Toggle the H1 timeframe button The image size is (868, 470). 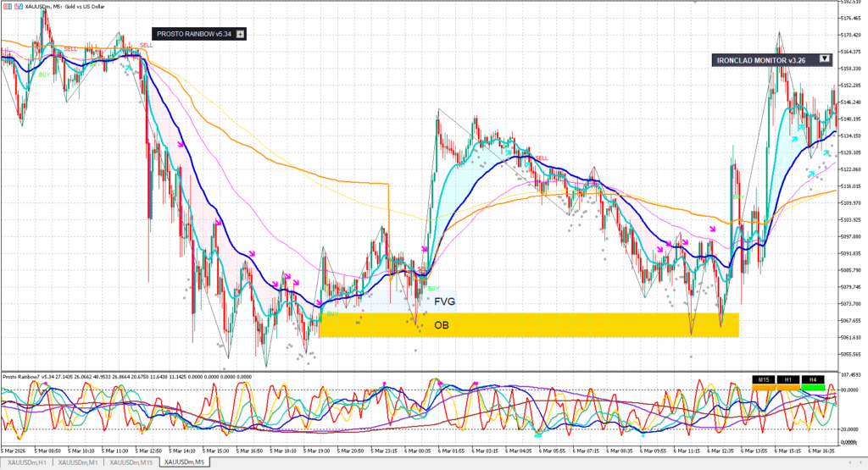[x=788, y=379]
